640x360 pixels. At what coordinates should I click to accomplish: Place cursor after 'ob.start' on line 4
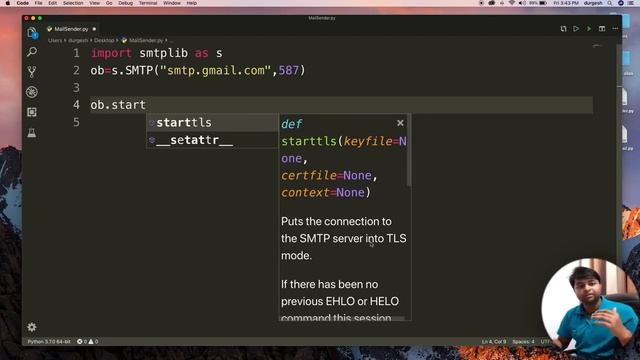[x=146, y=105]
